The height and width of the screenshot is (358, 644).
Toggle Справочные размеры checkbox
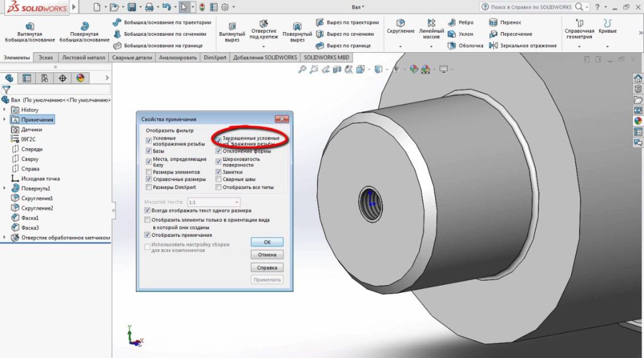[148, 179]
